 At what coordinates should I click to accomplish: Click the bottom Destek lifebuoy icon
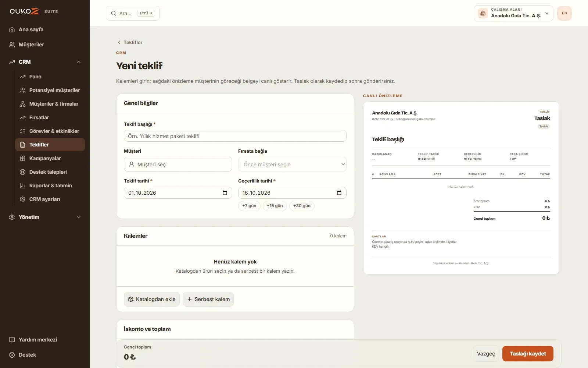click(12, 355)
